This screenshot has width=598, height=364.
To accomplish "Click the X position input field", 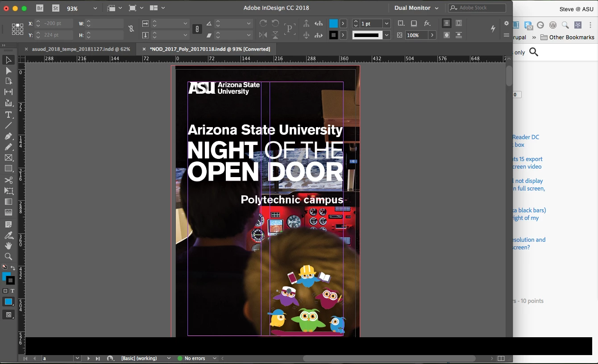I will pos(54,23).
